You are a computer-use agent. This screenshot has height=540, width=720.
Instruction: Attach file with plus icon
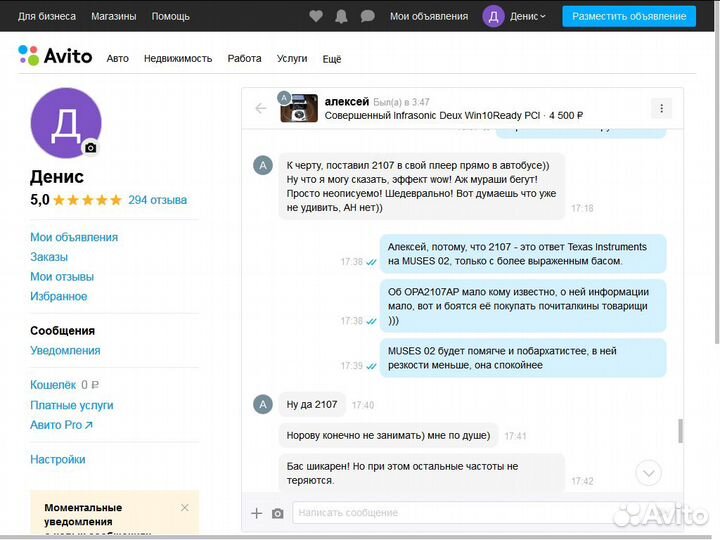(x=257, y=513)
